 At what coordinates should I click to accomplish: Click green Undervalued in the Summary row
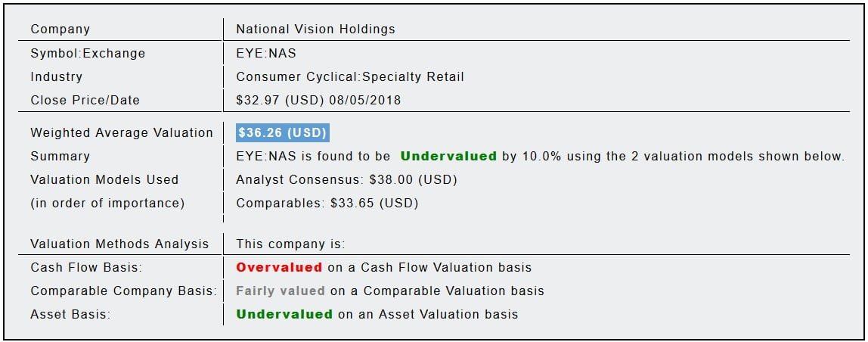[x=448, y=156]
